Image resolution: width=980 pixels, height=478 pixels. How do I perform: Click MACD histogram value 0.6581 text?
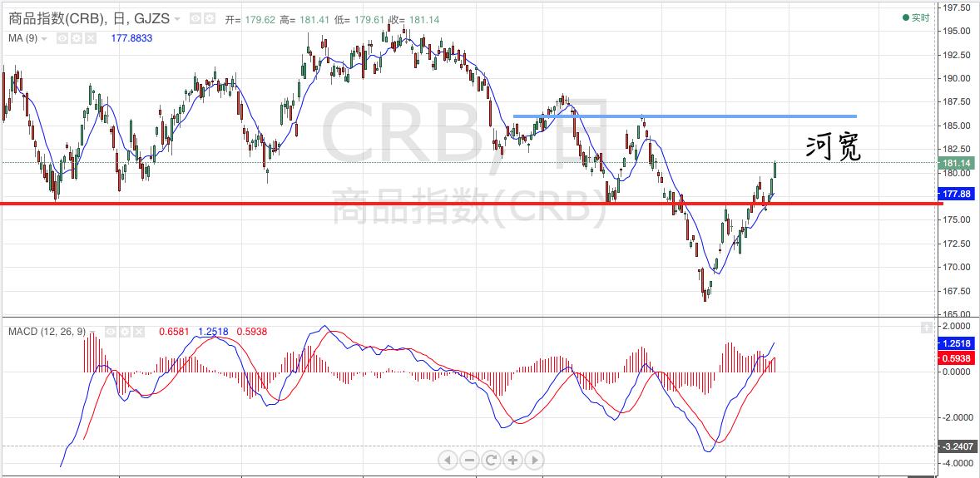(174, 332)
